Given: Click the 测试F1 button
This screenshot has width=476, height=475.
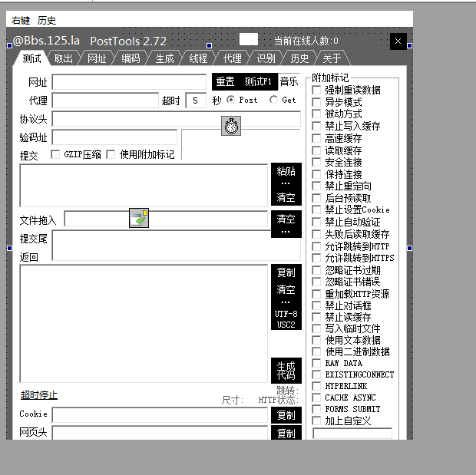Looking at the screenshot, I should [258, 81].
